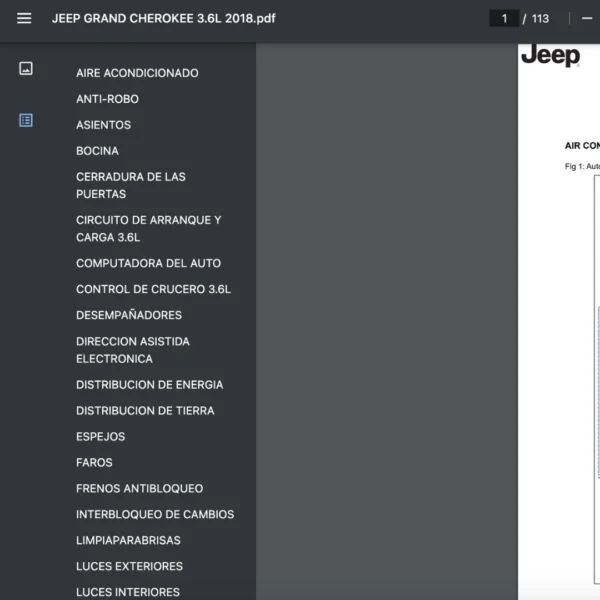Open the FAROS bookmark
This screenshot has width=600, height=600.
tap(94, 463)
